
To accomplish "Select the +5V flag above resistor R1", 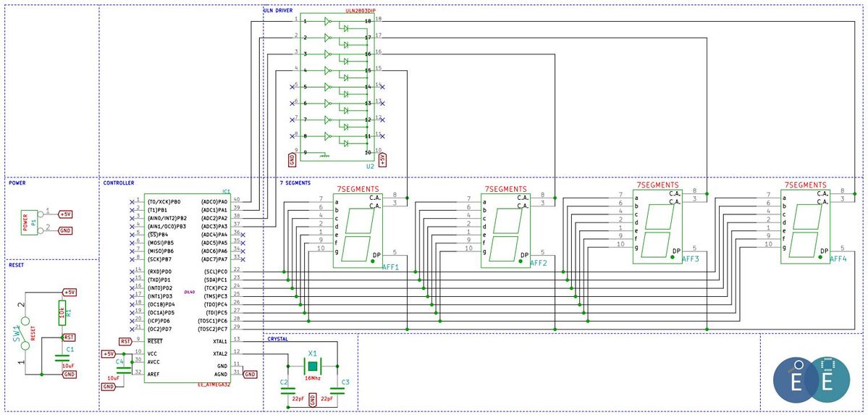I will coord(69,292).
